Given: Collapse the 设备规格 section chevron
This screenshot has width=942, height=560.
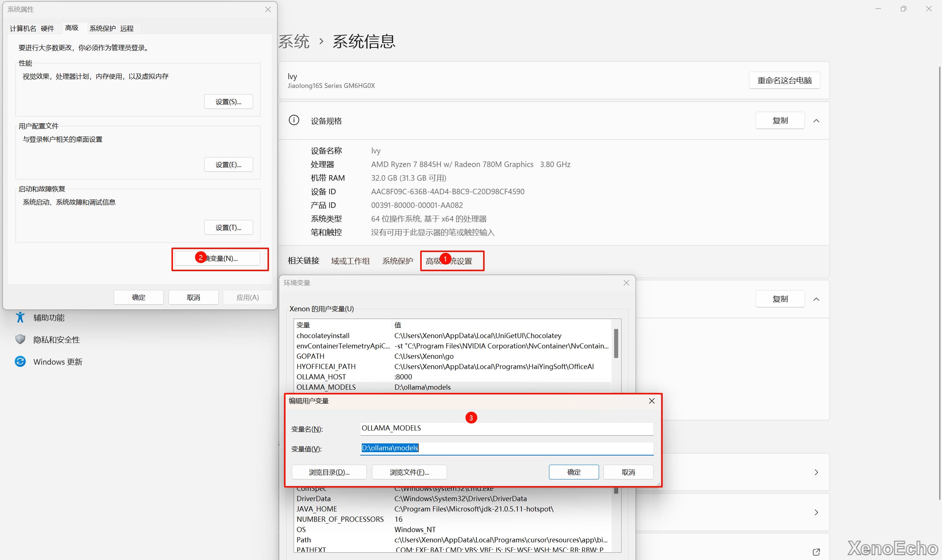Looking at the screenshot, I should tap(816, 121).
